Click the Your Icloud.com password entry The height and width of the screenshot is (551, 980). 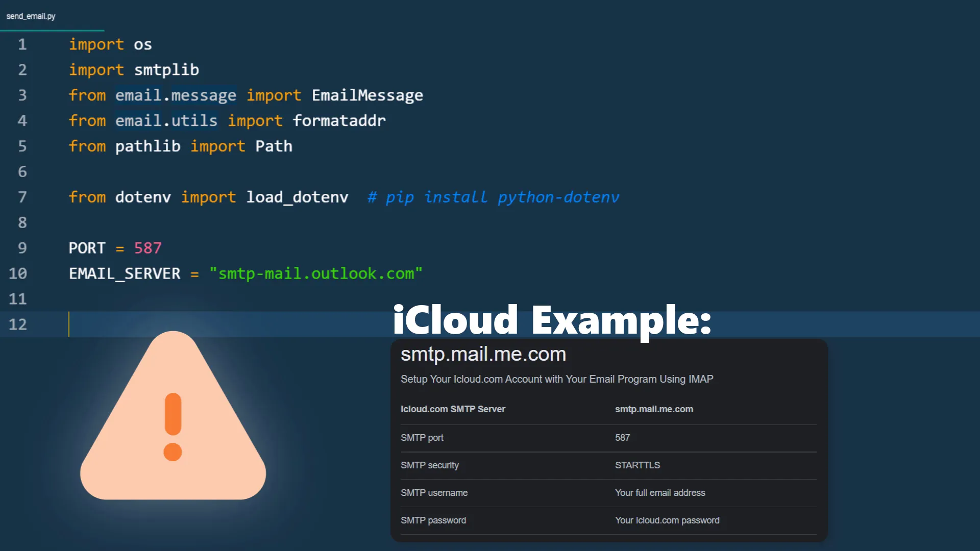667,520
